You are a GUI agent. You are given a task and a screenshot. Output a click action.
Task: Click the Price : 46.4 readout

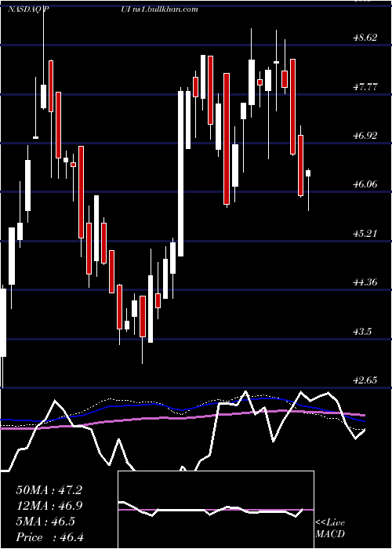(x=49, y=536)
